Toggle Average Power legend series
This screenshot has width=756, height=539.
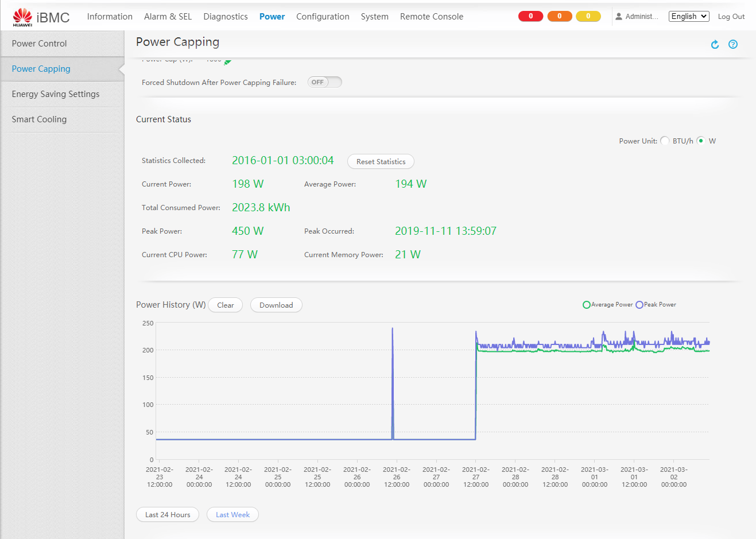click(x=608, y=305)
